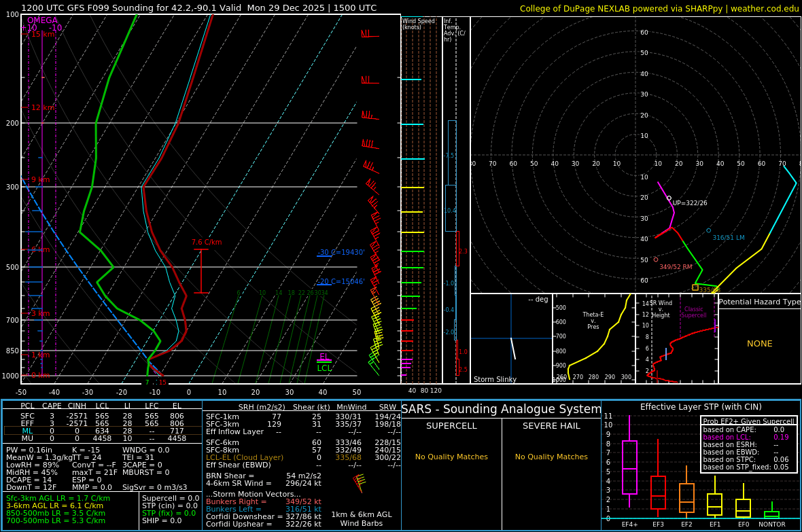Select the LCL-EL (Cloud Layer) row
This screenshot has width=802, height=532.
303,457
